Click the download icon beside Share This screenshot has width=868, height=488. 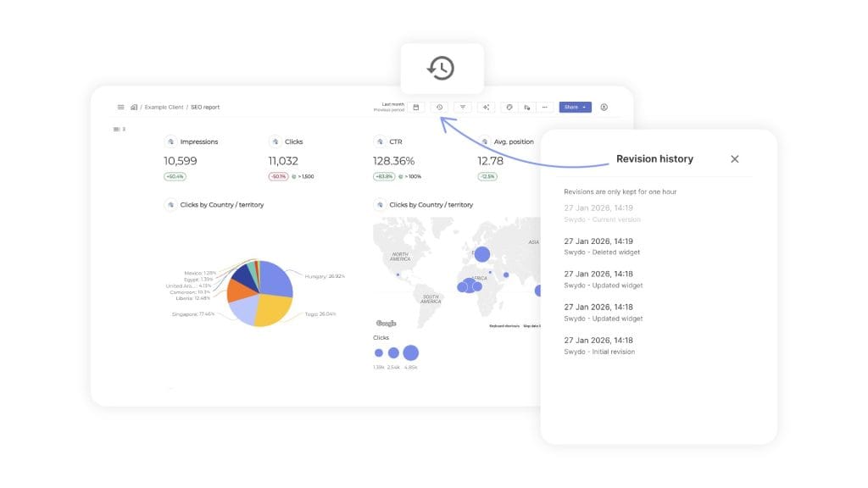pyautogui.click(x=604, y=108)
